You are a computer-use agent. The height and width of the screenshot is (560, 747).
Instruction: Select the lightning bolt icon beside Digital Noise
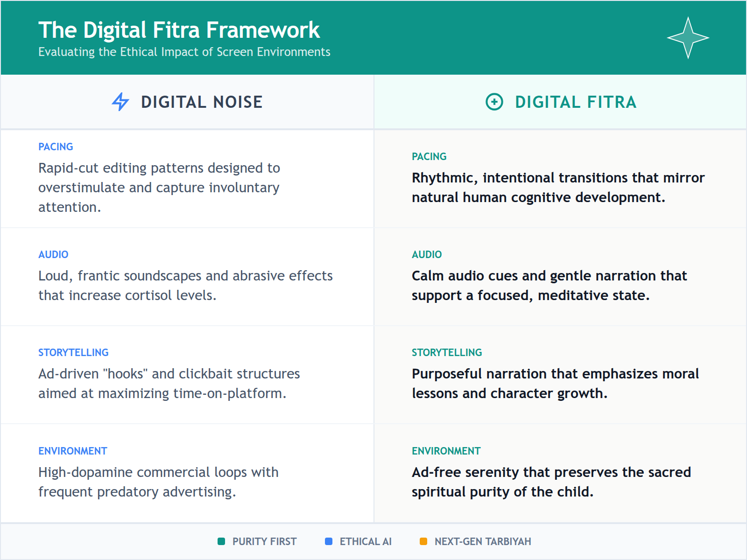coord(120,102)
